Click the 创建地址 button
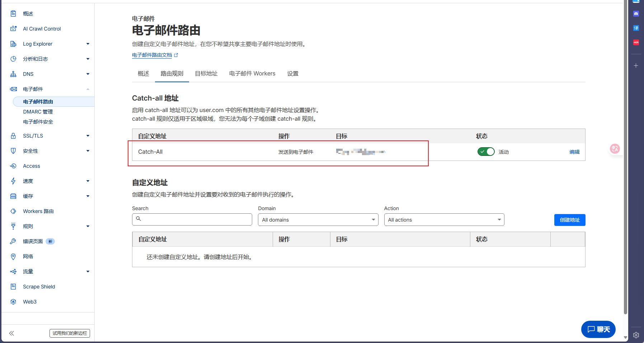Viewport: 644px width, 343px height. [569, 220]
